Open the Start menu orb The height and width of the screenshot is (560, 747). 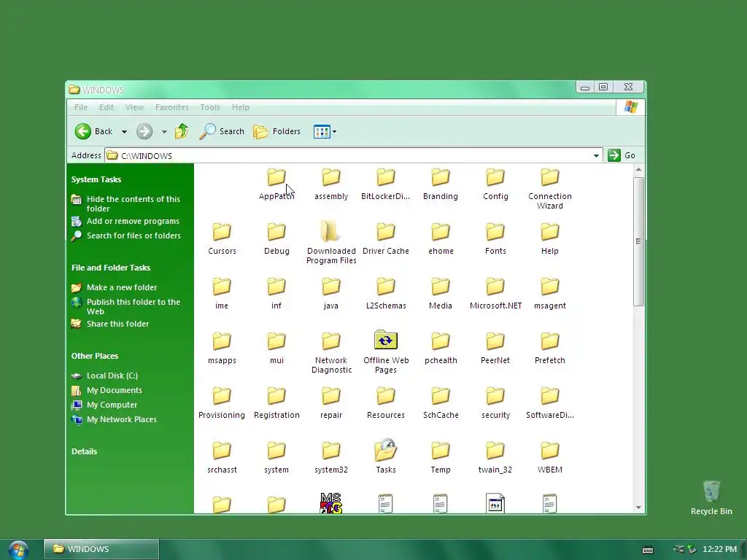point(18,551)
